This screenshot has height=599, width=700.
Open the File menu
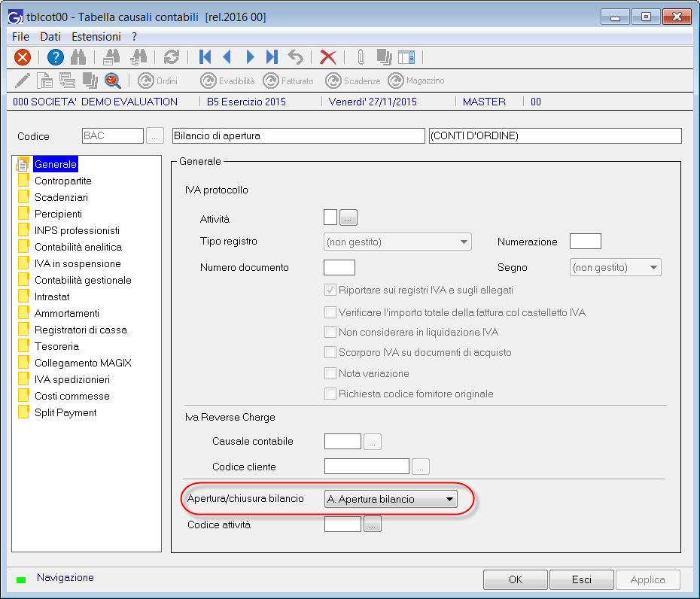[20, 37]
